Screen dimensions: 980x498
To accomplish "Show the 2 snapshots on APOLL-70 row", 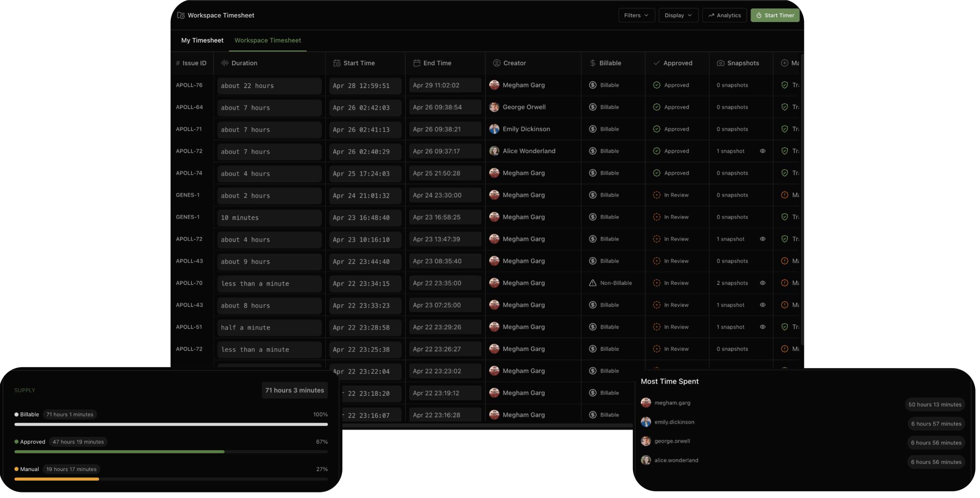I will [x=763, y=283].
